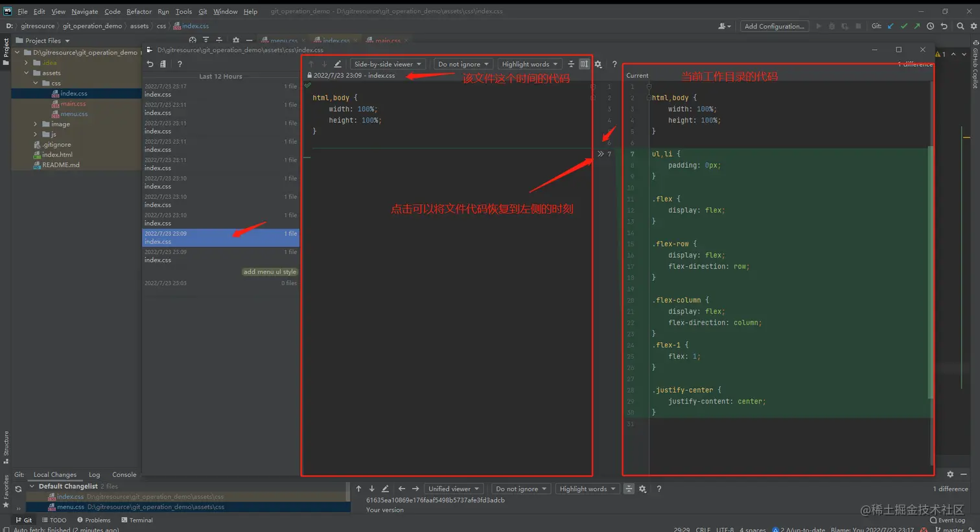Click back arrow in bottom diff toolbar
This screenshot has width=980, height=532.
click(402, 489)
